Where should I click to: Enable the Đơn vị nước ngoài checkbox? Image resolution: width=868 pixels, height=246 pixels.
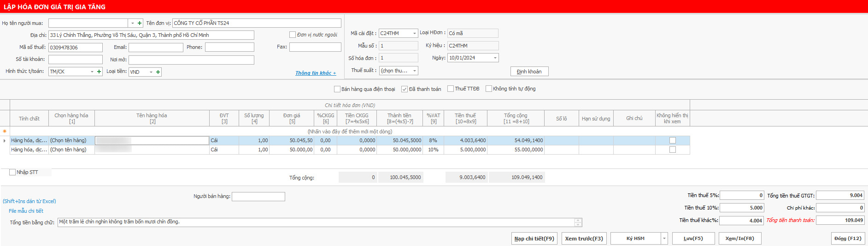click(x=292, y=35)
